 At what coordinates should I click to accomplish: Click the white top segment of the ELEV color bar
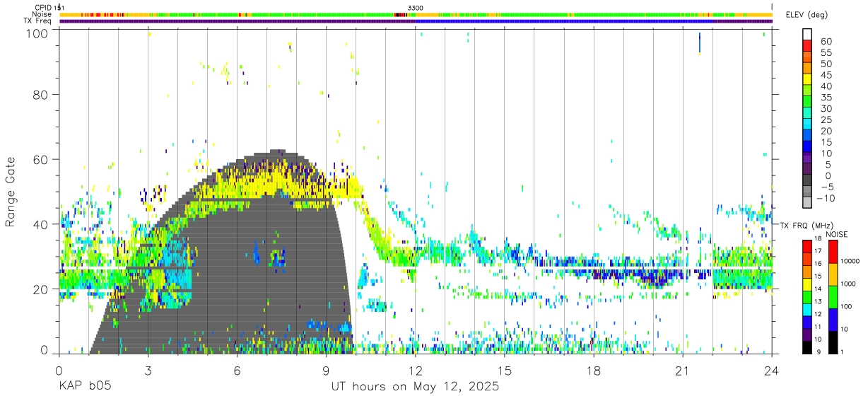807,35
